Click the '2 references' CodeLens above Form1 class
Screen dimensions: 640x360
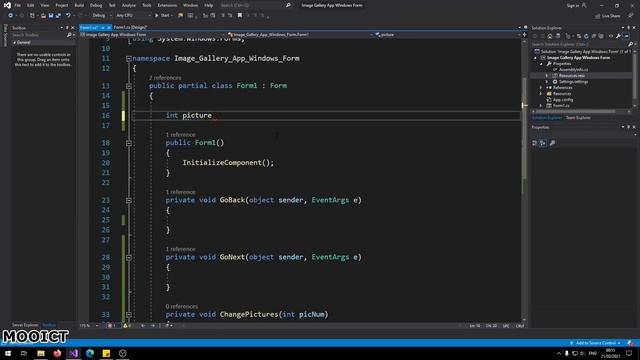pos(165,78)
